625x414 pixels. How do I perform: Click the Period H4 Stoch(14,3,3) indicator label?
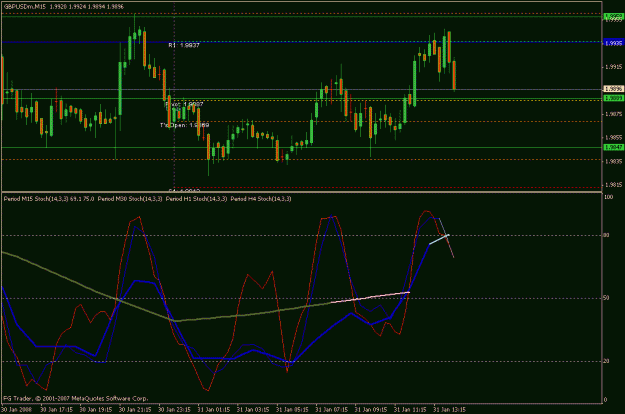pyautogui.click(x=261, y=199)
